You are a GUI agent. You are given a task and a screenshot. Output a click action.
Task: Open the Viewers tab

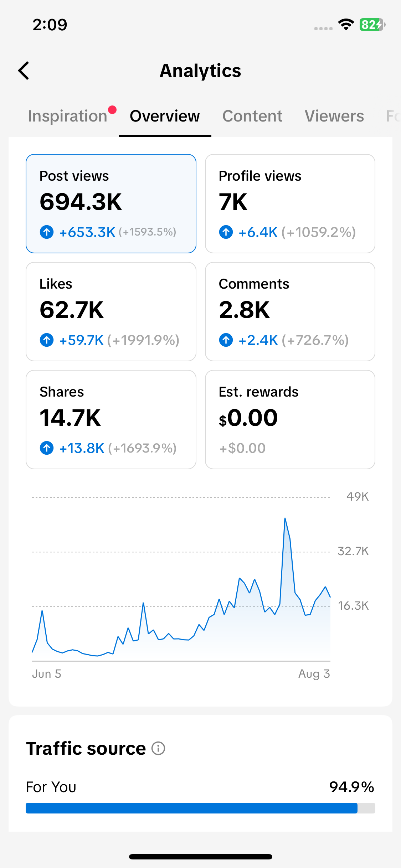pyautogui.click(x=334, y=116)
